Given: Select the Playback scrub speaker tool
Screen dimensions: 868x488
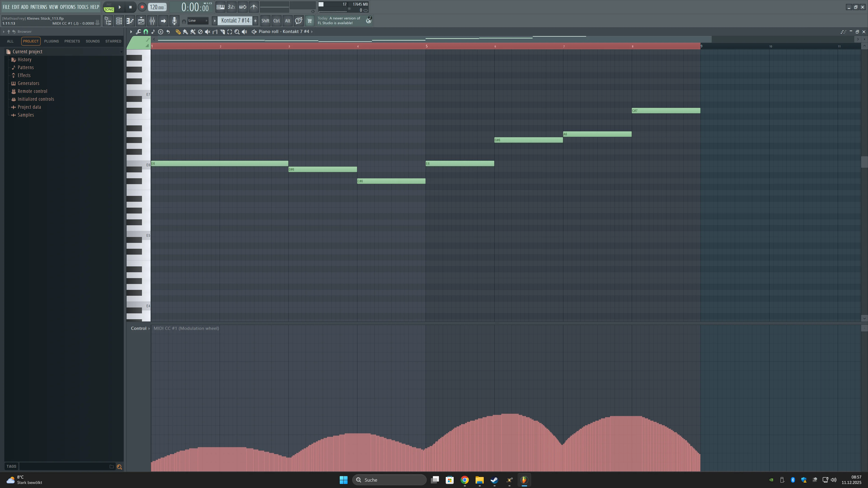Looking at the screenshot, I should pos(244,32).
